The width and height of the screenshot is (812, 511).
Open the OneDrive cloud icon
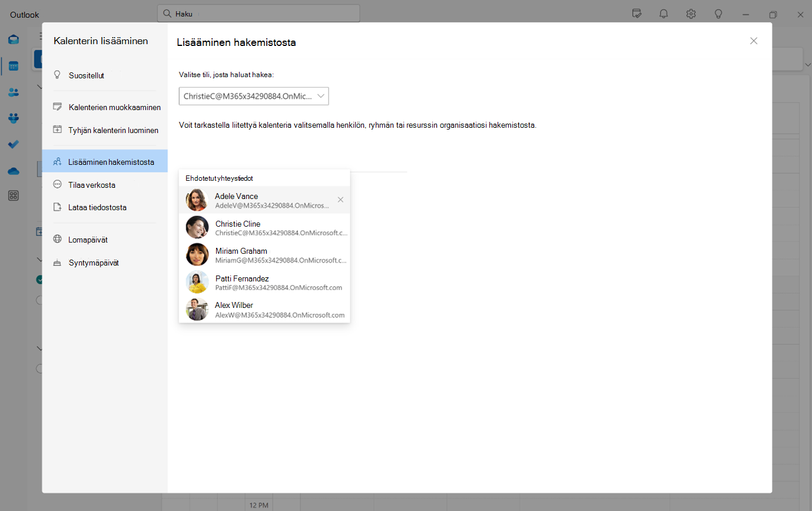13,171
